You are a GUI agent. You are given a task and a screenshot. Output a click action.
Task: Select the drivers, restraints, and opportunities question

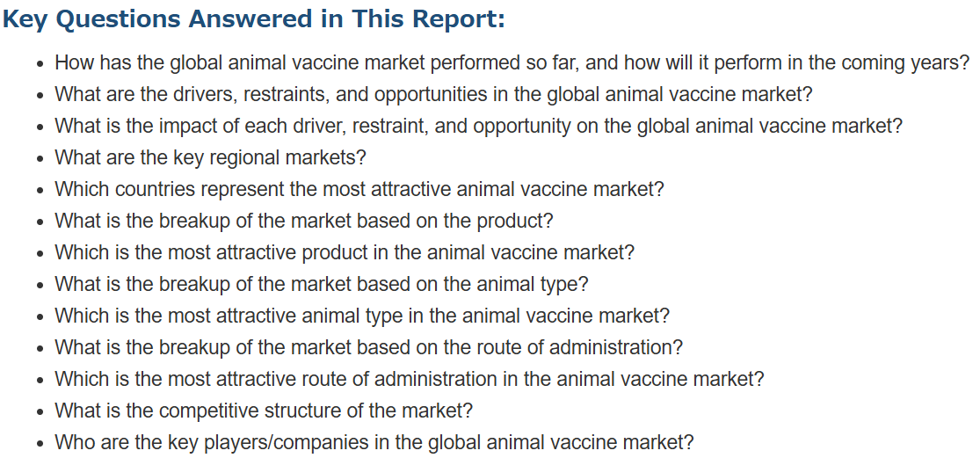pyautogui.click(x=433, y=95)
